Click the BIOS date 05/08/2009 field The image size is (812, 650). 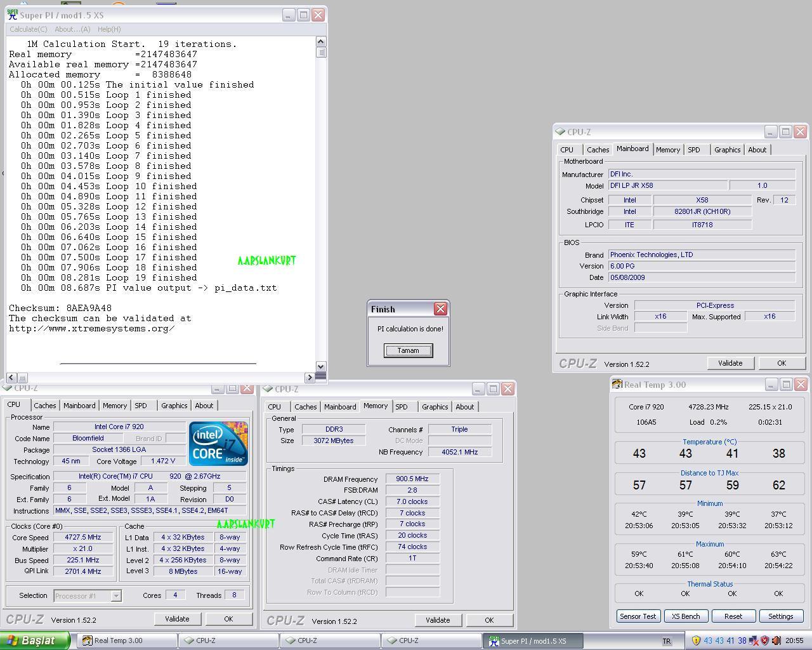click(701, 277)
